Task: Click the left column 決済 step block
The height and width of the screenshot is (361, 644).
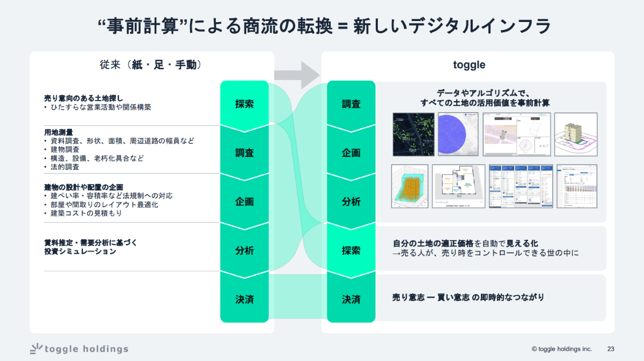Action: click(244, 299)
